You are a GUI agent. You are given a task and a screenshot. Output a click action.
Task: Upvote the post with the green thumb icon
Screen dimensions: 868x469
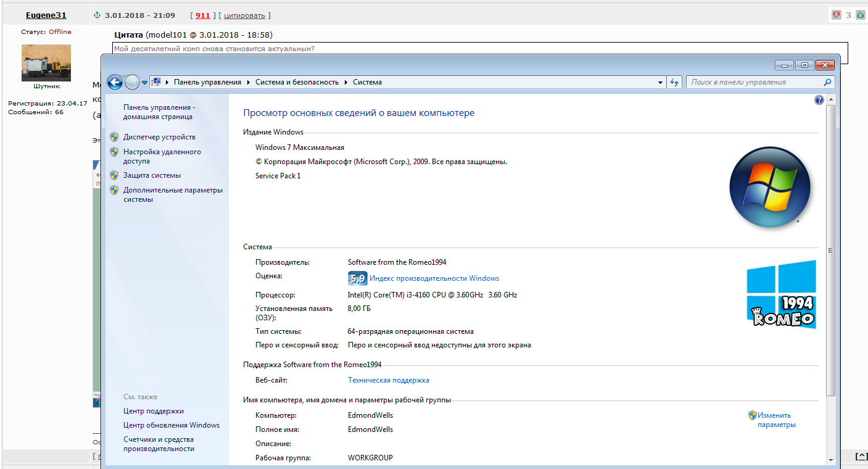click(860, 15)
